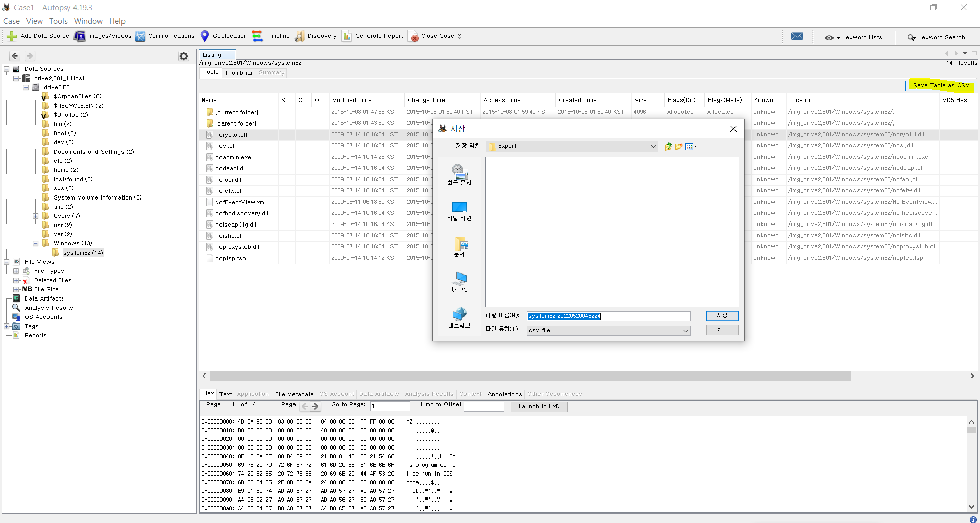Click scroll-down arrow in hex viewer
980x523 pixels.
971,507
